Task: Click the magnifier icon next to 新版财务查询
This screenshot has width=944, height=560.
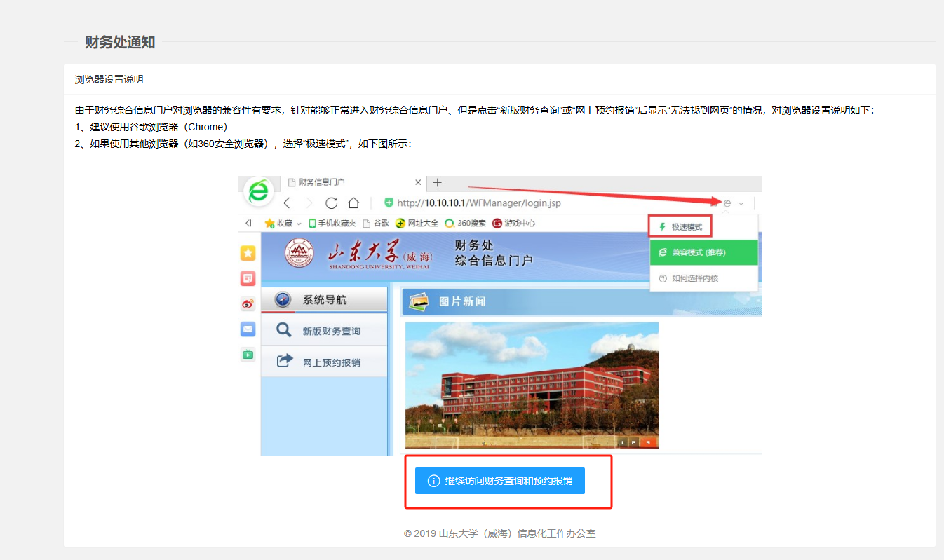Action: (x=283, y=329)
